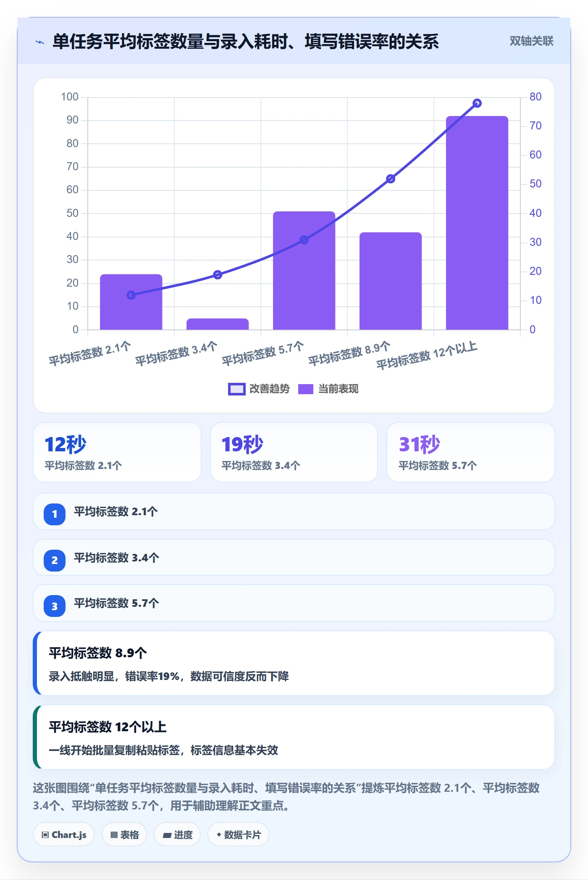Open the 平均标签数 8.9个 info card
The width and height of the screenshot is (588, 880).
pos(294,663)
